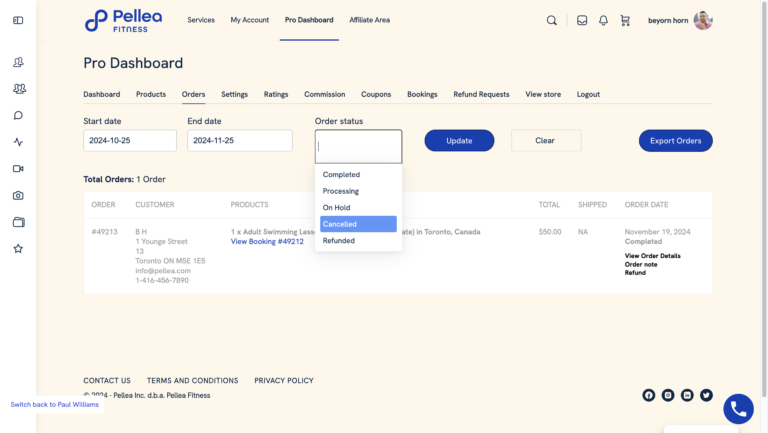
Task: Open the Instagram footer icon
Action: (x=668, y=395)
